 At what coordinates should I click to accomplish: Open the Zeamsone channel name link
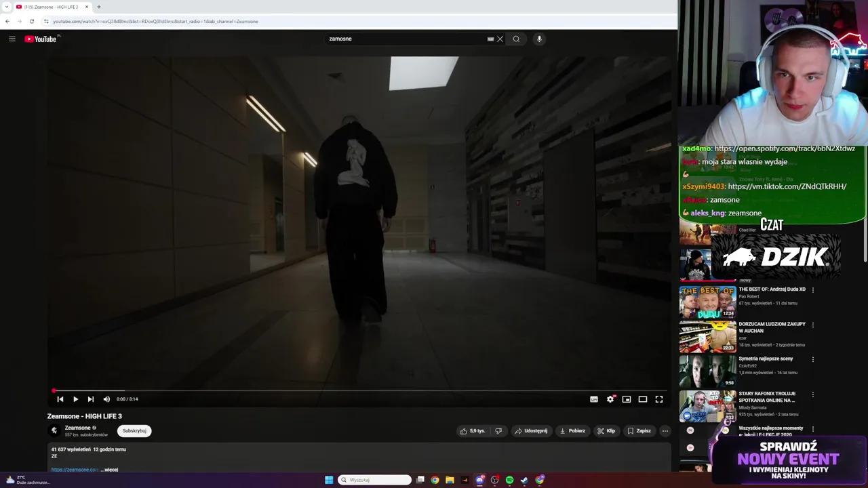(77, 428)
